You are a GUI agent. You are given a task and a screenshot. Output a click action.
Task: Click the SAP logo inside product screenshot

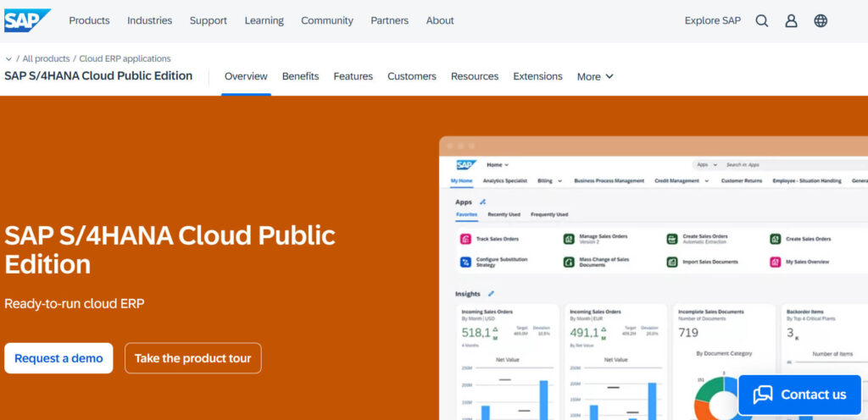466,164
